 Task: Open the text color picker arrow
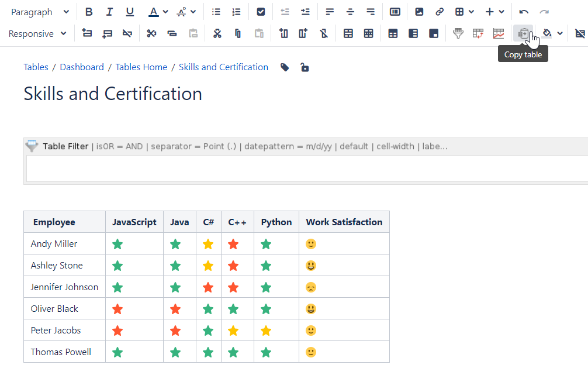(165, 12)
